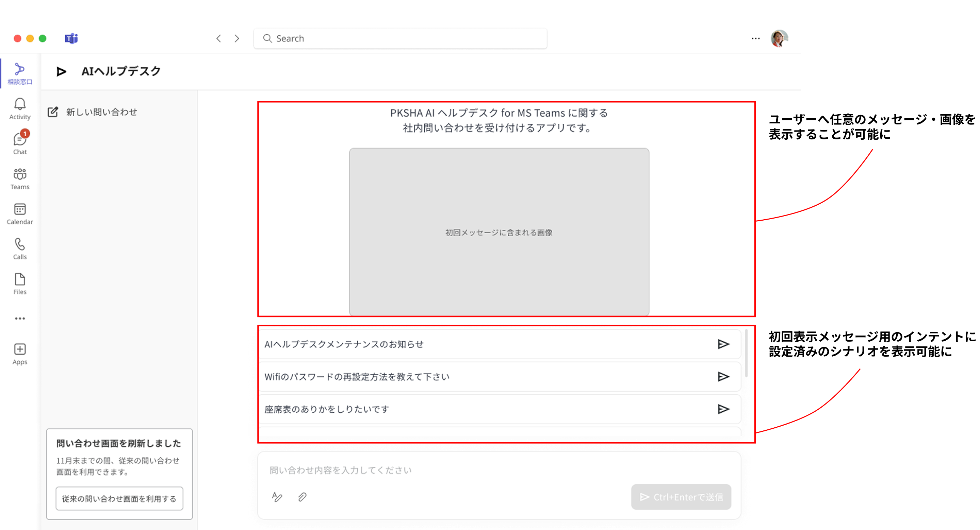Send the Wifiのパスワード question arrow
The image size is (980, 530).
pyautogui.click(x=723, y=376)
